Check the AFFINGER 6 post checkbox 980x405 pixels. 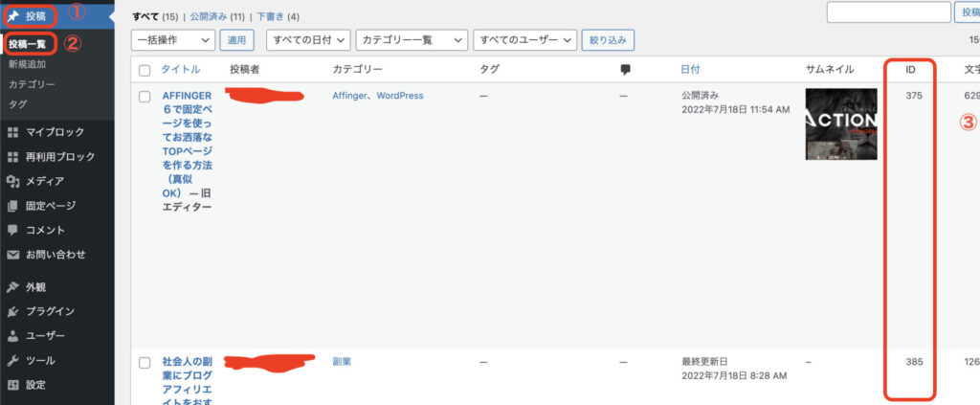[x=145, y=97]
